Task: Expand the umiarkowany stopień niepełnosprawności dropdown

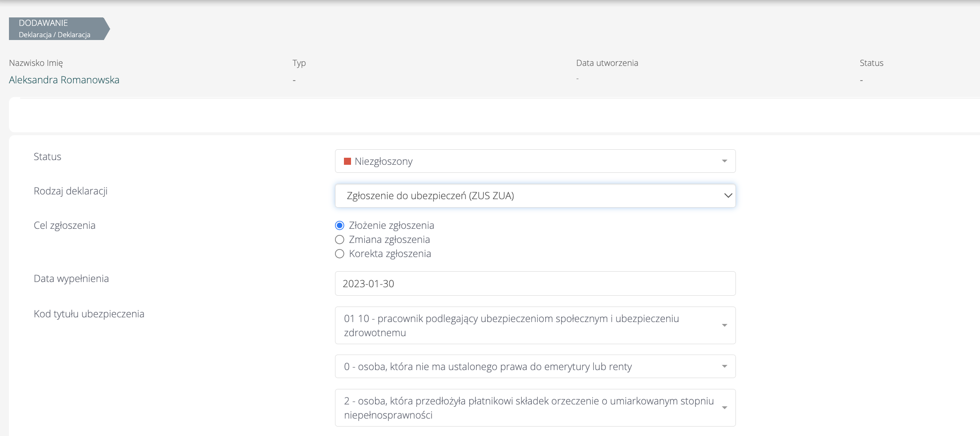Action: tap(528, 408)
